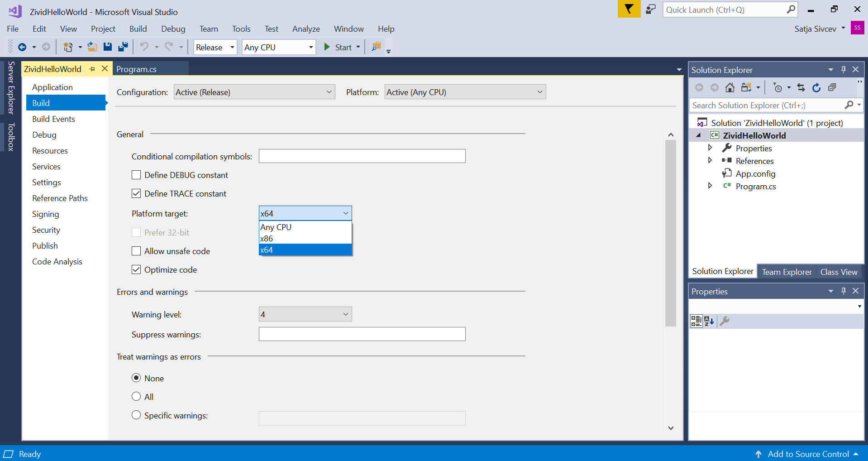Open the Satja Sivcev account menu

click(820, 29)
